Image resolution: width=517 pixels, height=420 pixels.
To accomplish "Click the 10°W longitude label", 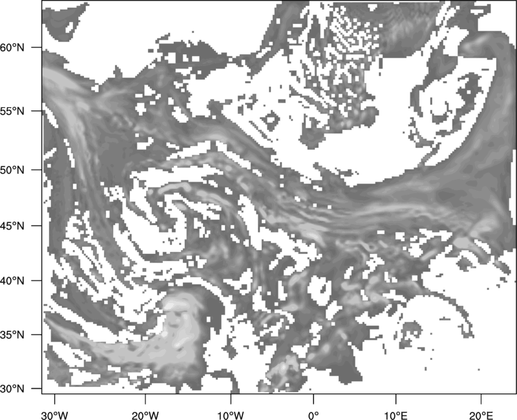I will (231, 415).
